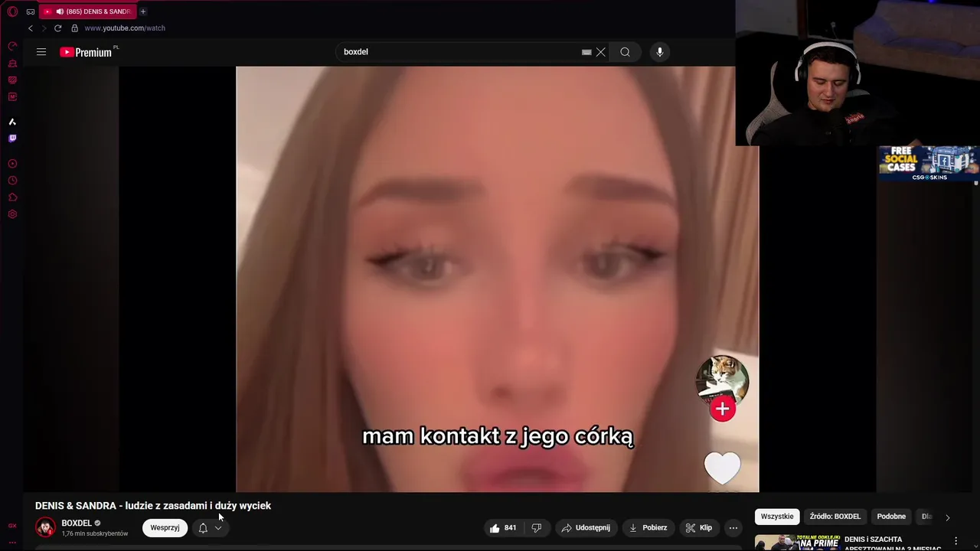This screenshot has width=980, height=551.
Task: Open extensions puzzle icon
Action: tap(12, 197)
